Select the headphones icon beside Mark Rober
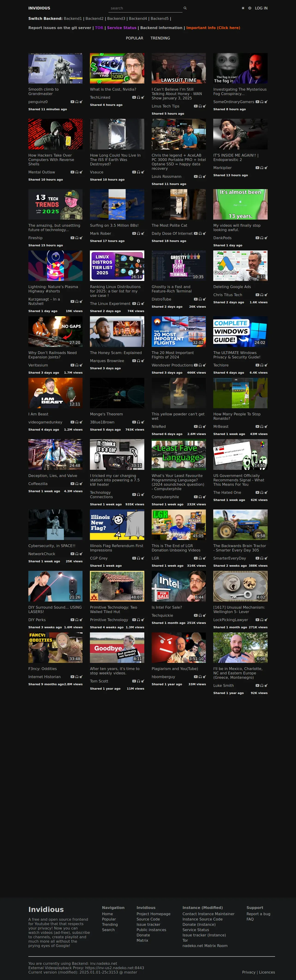Screen dimensions: 296x980 coord(139,234)
